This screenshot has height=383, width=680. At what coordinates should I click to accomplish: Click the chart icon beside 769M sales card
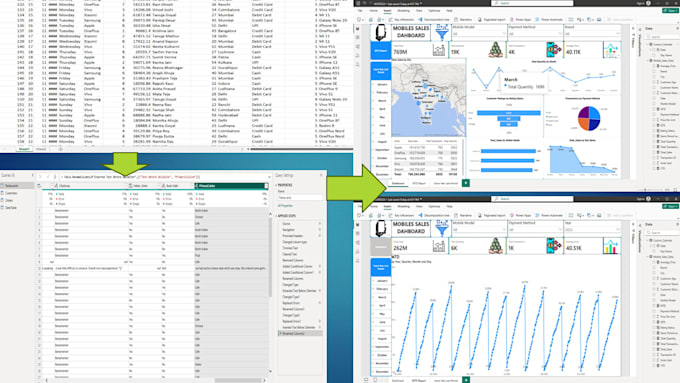point(438,50)
